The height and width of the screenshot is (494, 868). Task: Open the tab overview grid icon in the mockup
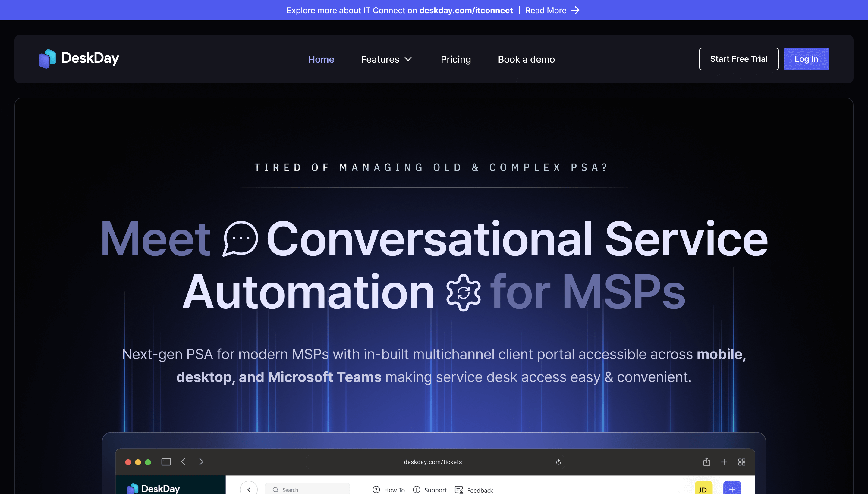[x=741, y=461]
